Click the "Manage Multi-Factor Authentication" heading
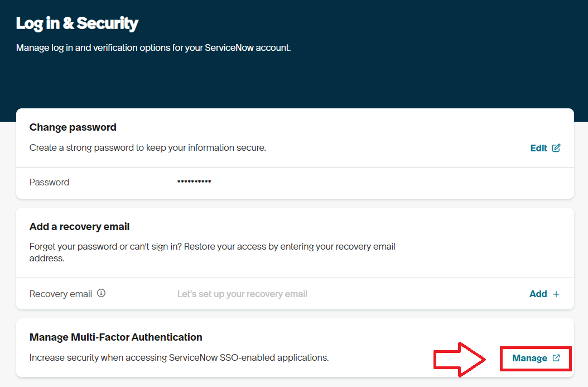Screen dimensions: 588x387 115,337
